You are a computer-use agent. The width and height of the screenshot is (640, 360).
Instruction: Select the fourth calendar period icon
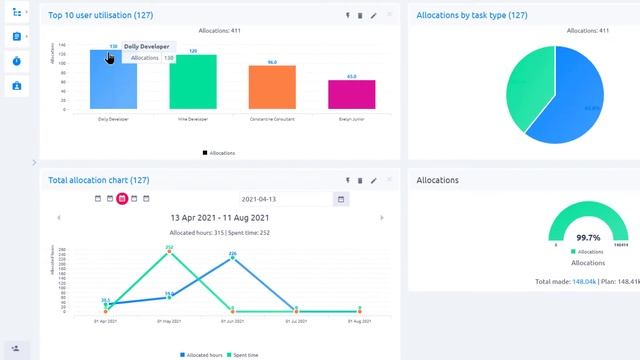point(134,198)
